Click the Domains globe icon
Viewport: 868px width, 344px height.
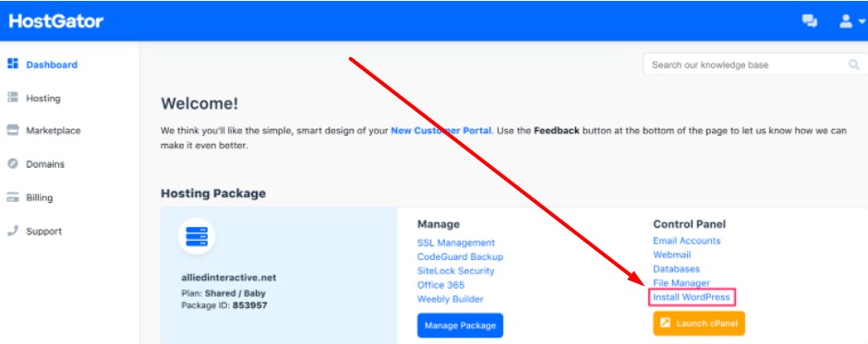tap(13, 164)
